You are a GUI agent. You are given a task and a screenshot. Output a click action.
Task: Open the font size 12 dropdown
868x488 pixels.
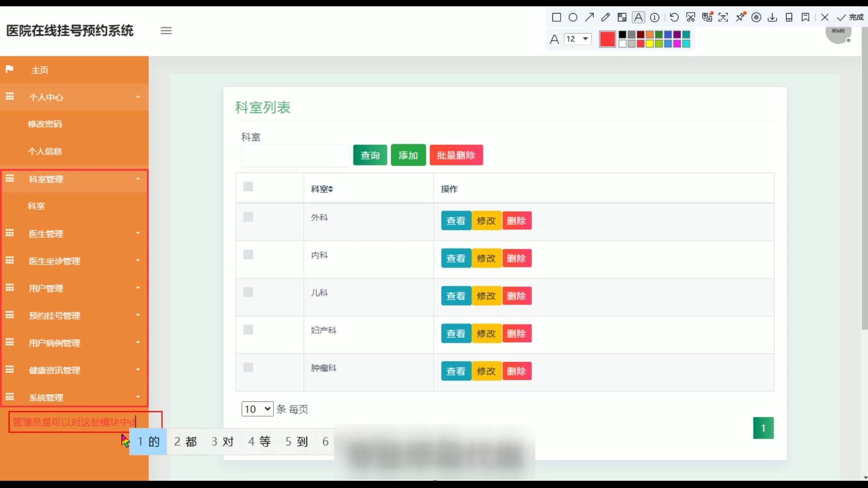pos(578,39)
